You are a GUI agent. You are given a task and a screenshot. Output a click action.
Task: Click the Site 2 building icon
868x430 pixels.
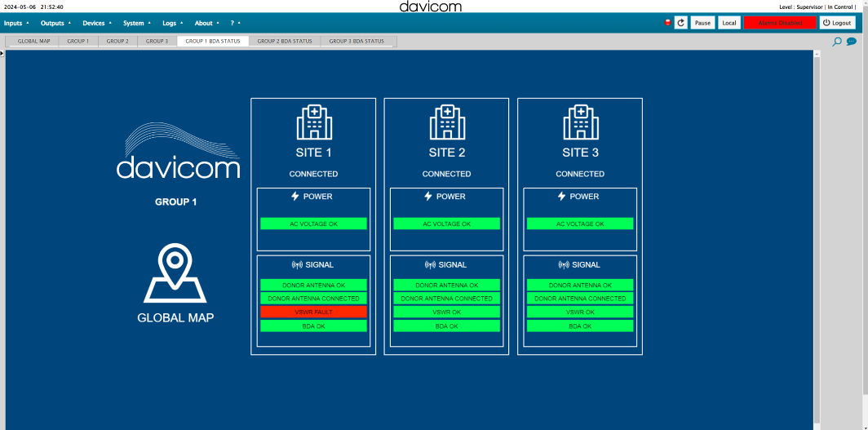446,122
